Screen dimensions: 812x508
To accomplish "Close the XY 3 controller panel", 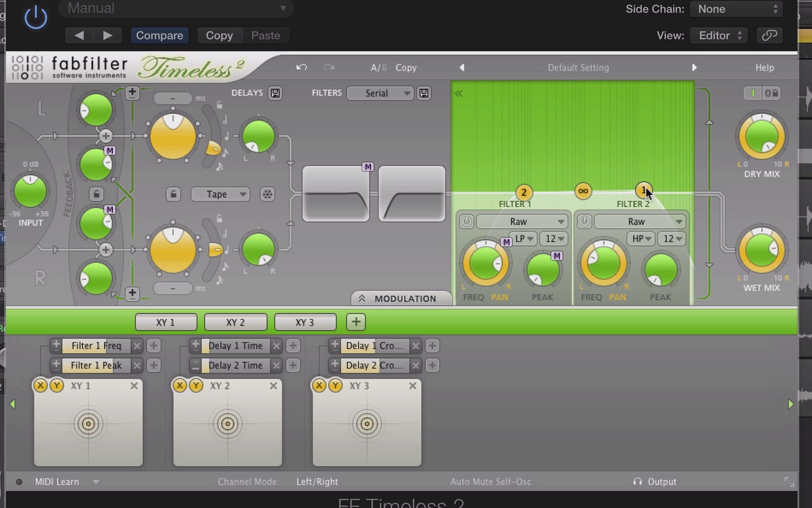I will [412, 385].
